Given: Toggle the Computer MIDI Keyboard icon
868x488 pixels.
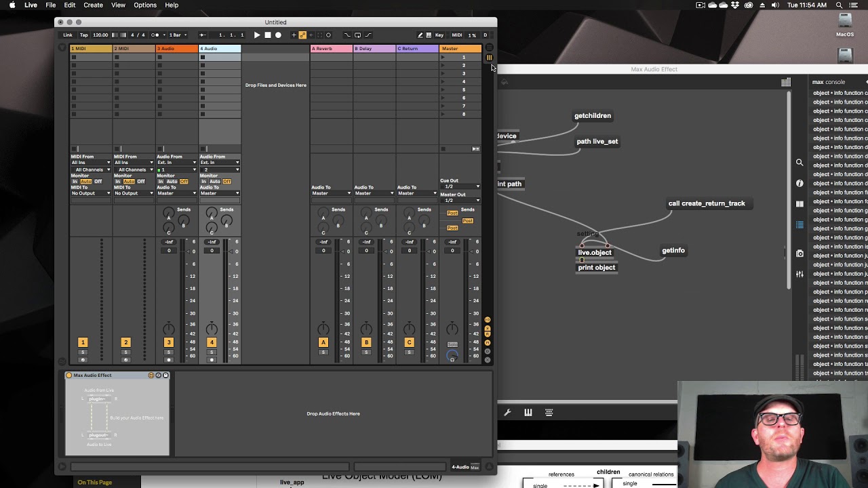Looking at the screenshot, I should click(429, 35).
